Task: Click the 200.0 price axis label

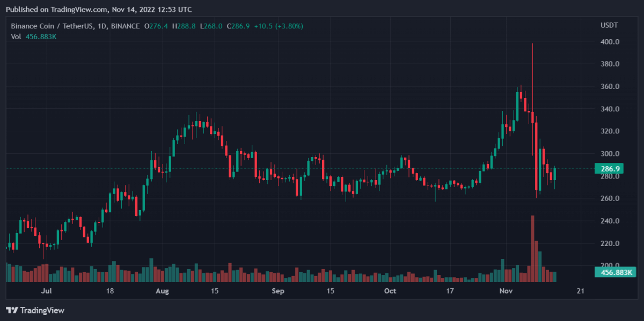Action: coord(611,265)
